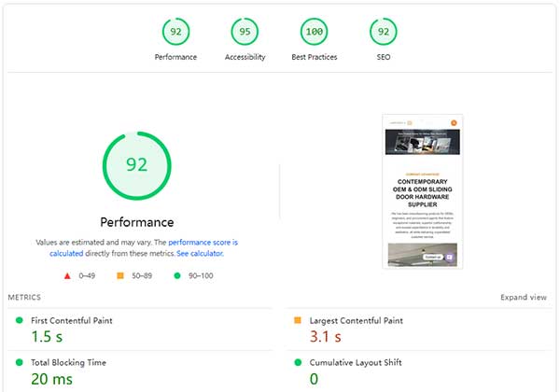This screenshot has width=560, height=392.
Task: Click the Contact us button in the preview
Action: pos(432,257)
